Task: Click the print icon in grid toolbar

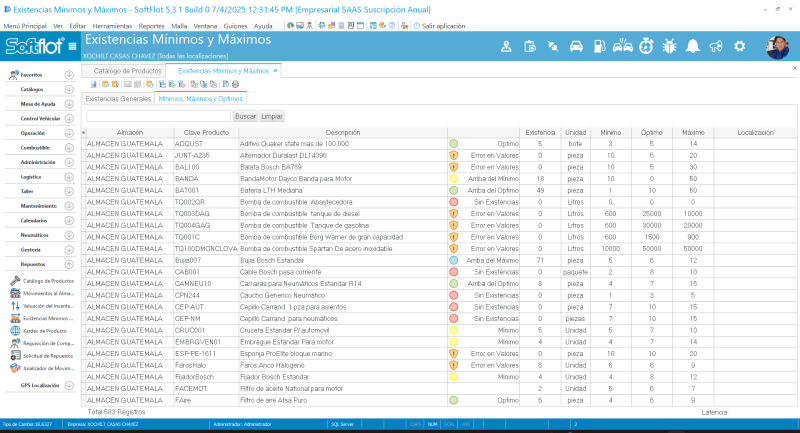Action: [236, 86]
